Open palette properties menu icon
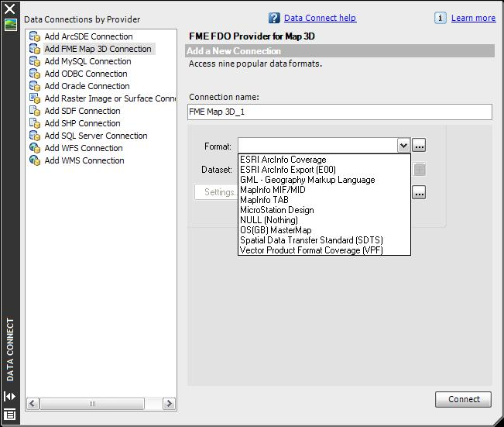Viewport: 504px width, 427px height. pyautogui.click(x=9, y=415)
